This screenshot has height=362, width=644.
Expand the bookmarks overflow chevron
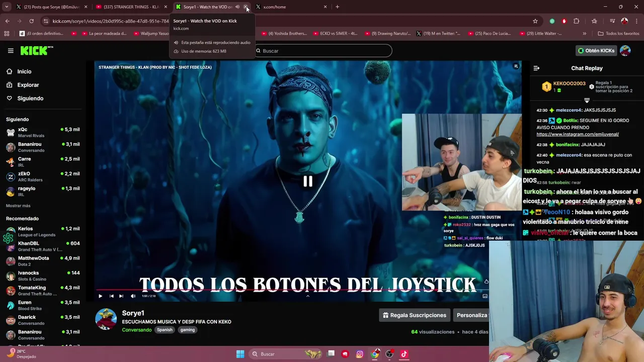tap(584, 34)
